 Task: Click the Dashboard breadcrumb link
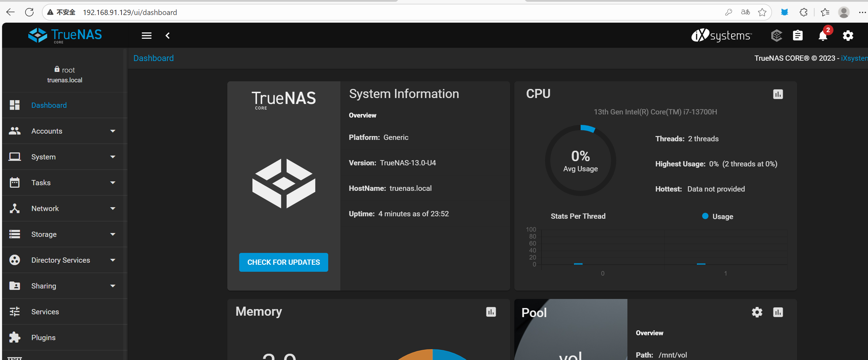(x=153, y=58)
